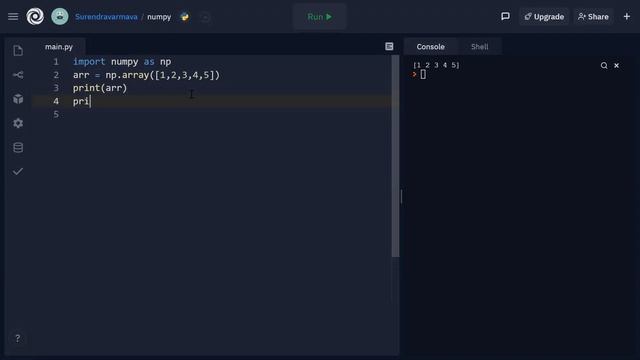Open the chat comments icon
Screen dimensions: 640x360
coord(505,16)
